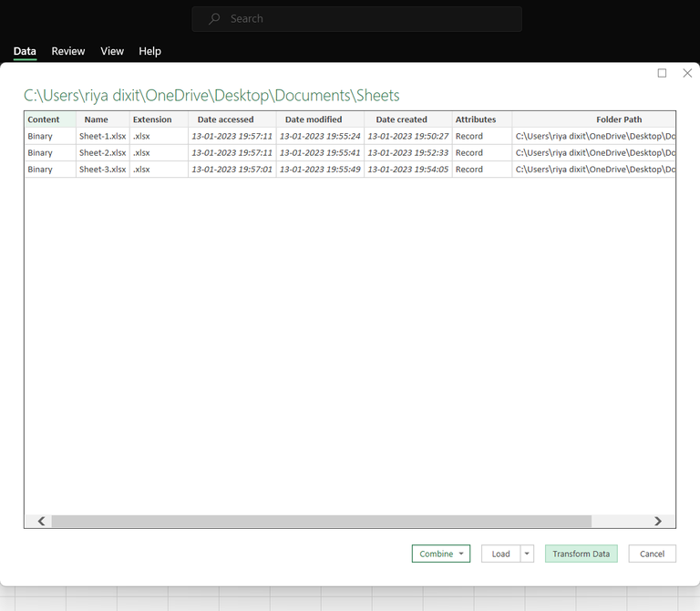Click date created 19:52:33 cell
Screen dimensions: 700x611
[x=408, y=153]
